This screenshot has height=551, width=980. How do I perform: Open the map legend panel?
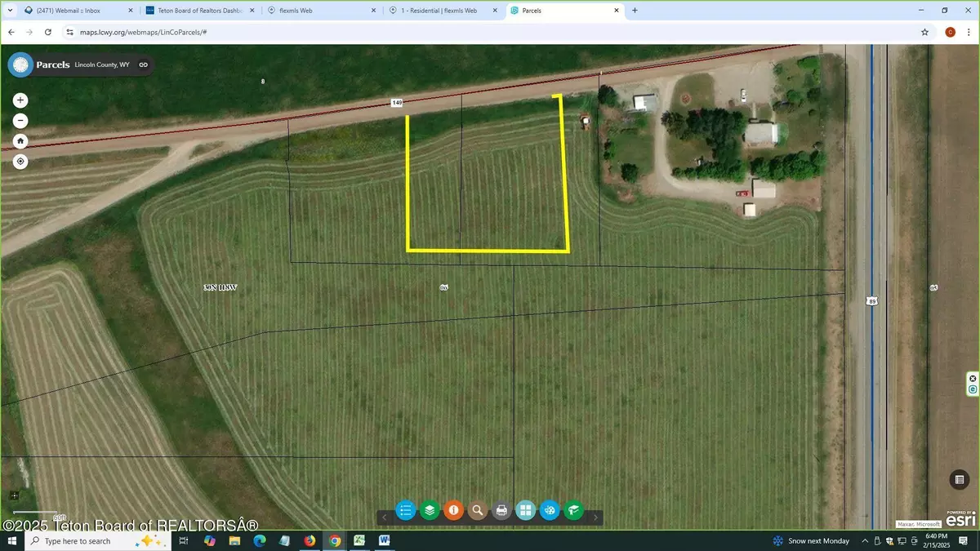406,510
